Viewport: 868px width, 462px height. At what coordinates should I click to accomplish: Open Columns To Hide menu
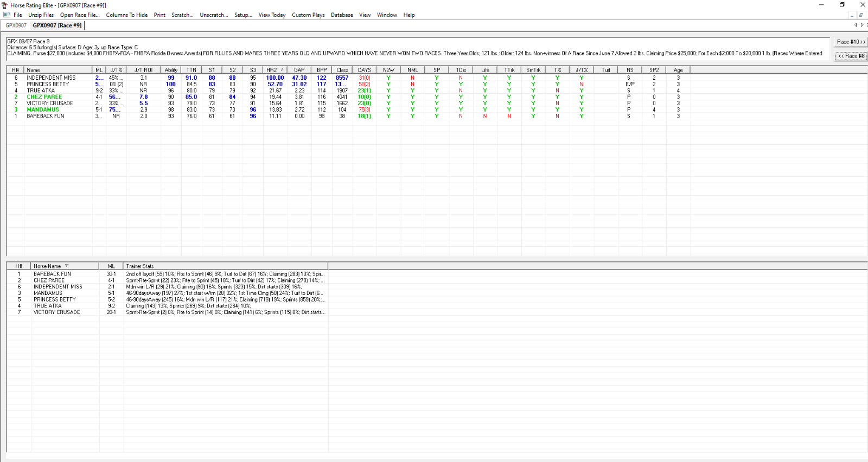point(126,15)
